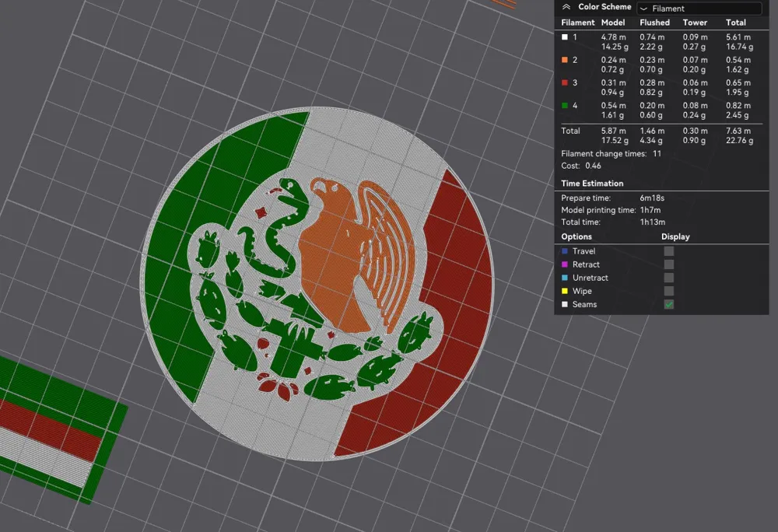Screen dimensions: 778x532
Task: Click the striped rectangular flag object
Action: (x=54, y=432)
